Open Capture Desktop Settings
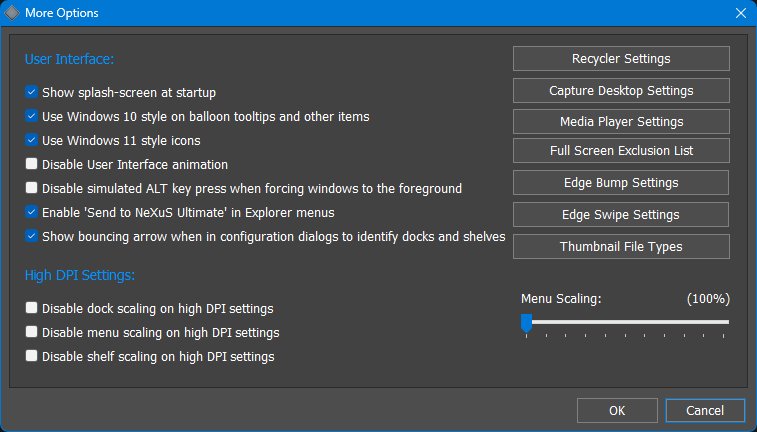757x432 pixels. tap(621, 90)
